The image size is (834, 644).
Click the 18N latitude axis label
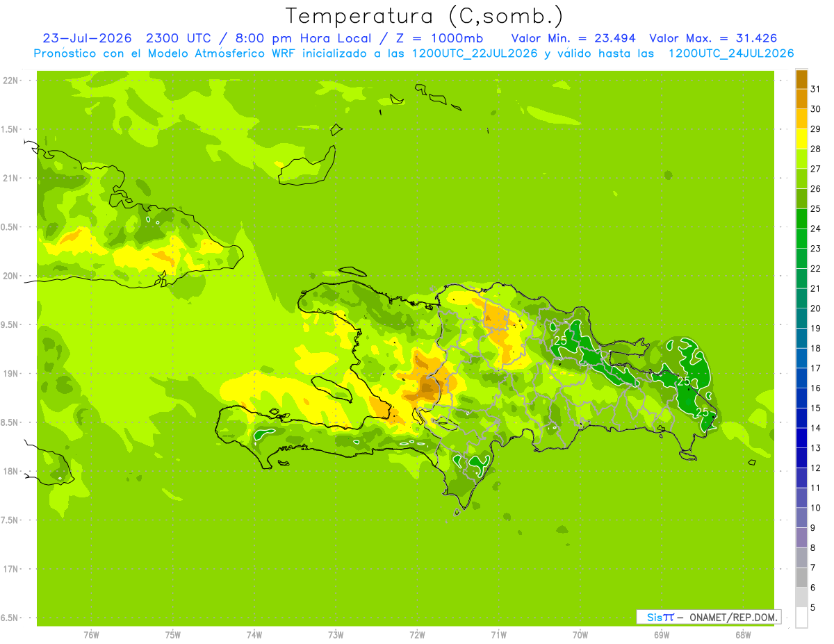[11, 471]
